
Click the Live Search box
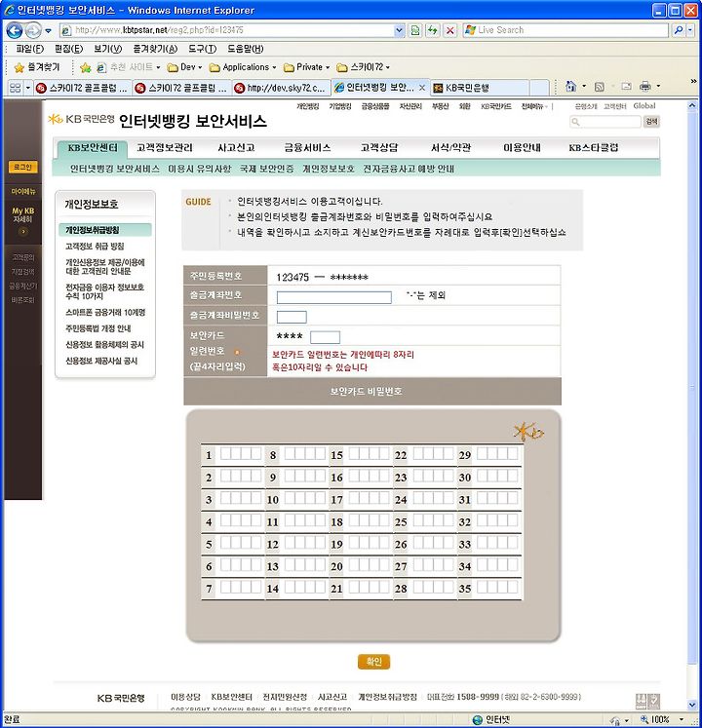[x=565, y=30]
